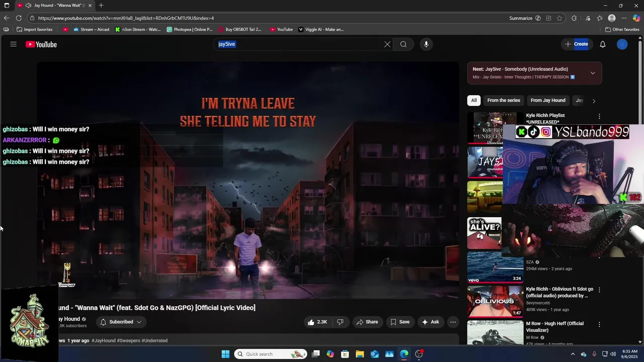Open YouTube bookmark in favorites bar
The height and width of the screenshot is (362, 644).
click(x=281, y=29)
